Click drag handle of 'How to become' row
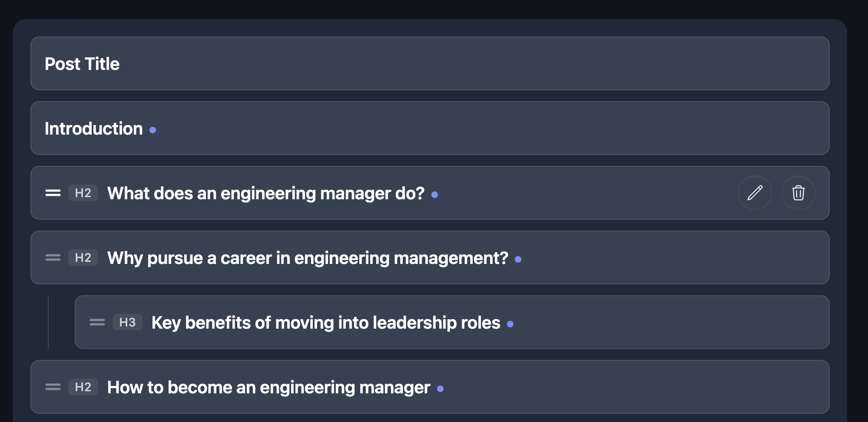The width and height of the screenshot is (868, 422). [53, 387]
